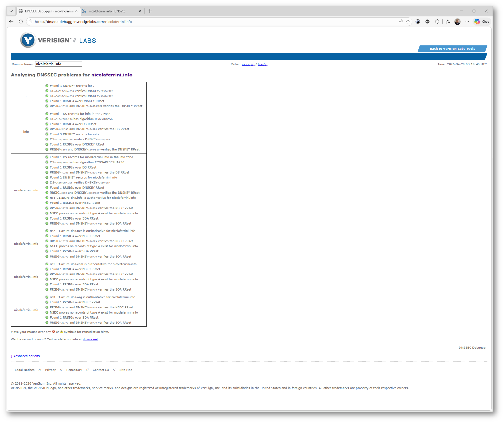Select text 'RRSIG=3659 and DNSKEY=3659/SEP verifies the DNSKEY RRset'
Screen dimensions: 504x423
pos(95,193)
